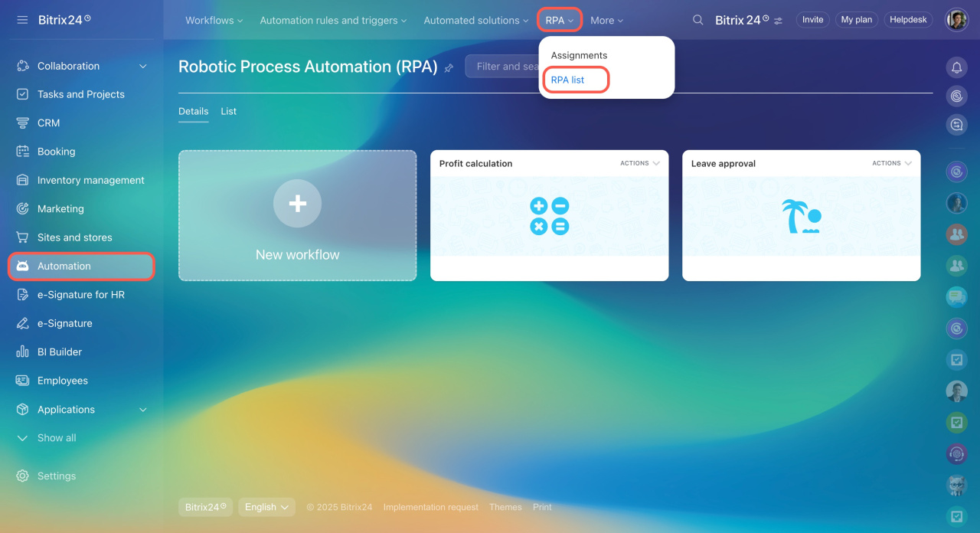Open the More dropdown in the top menu

pos(606,21)
